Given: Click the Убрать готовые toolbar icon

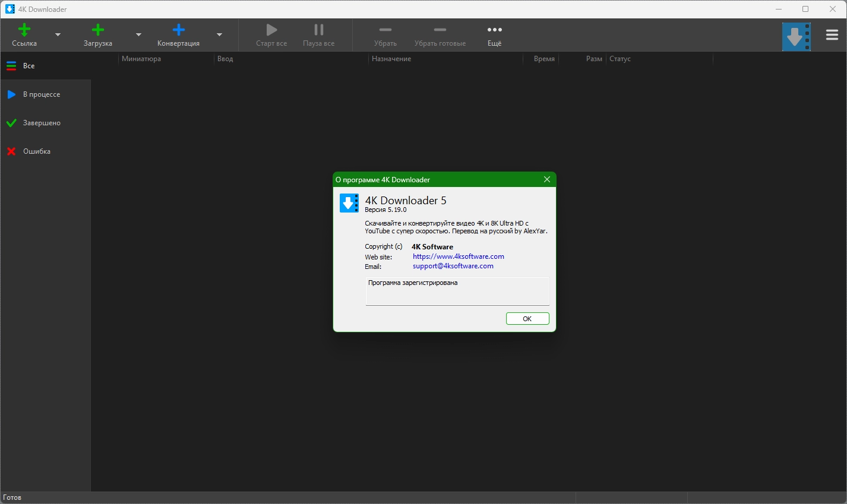Looking at the screenshot, I should (x=440, y=30).
